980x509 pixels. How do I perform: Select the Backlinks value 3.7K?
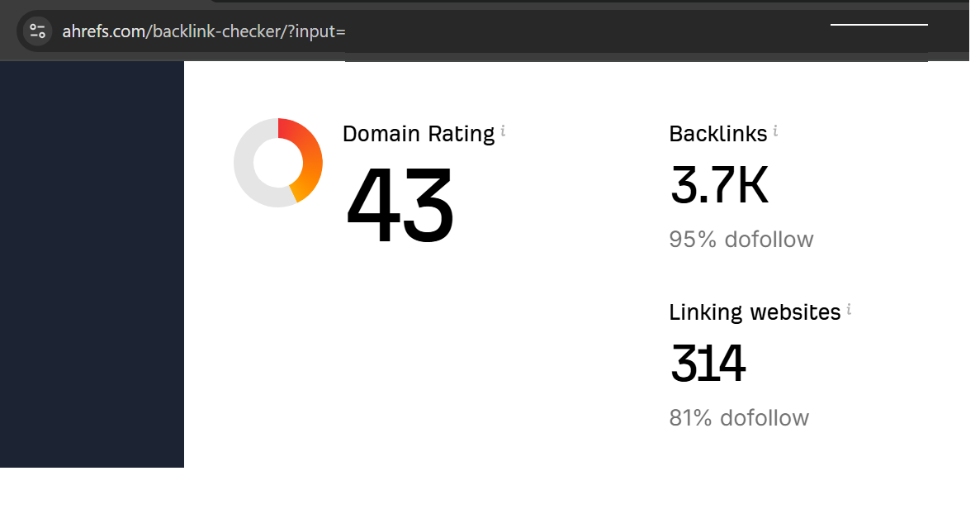719,185
